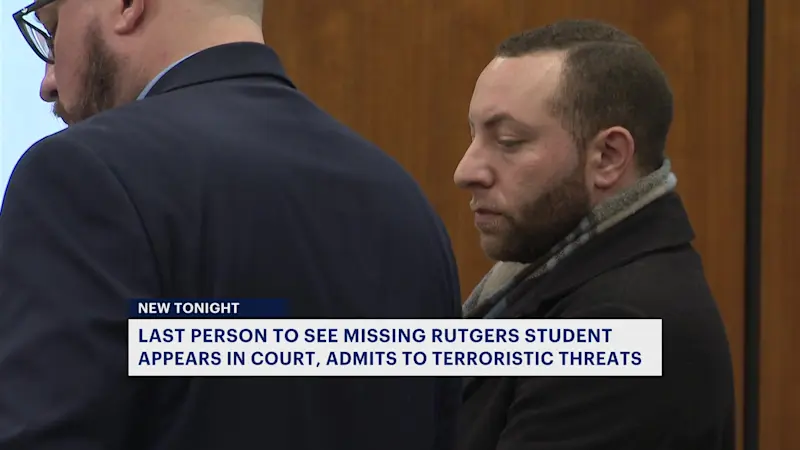The width and height of the screenshot is (800, 450).
Task: Click the NEW TONIGHT banner label
Action: (188, 308)
